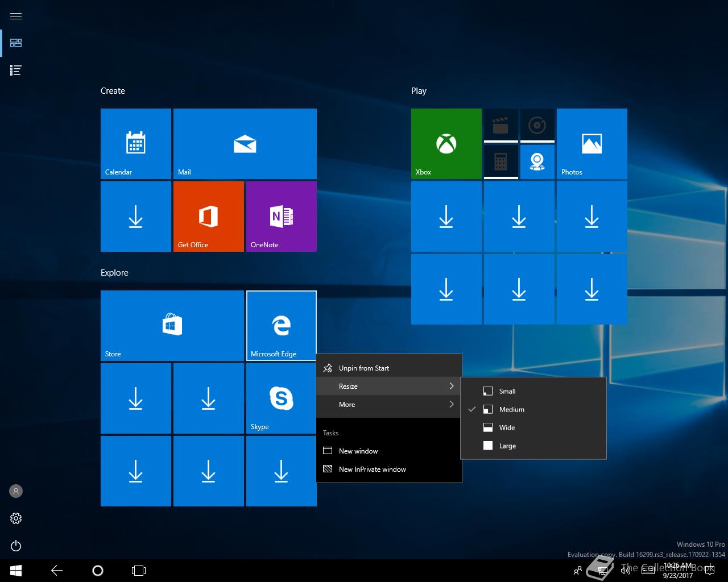Choose Large tile size
728x582 pixels.
[533, 446]
